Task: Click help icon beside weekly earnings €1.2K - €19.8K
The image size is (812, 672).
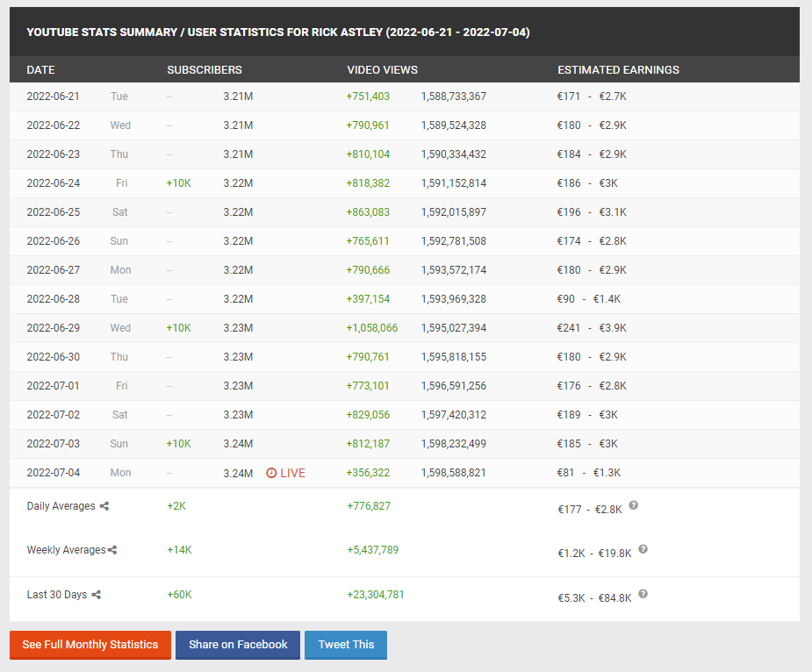Action: coord(643,549)
